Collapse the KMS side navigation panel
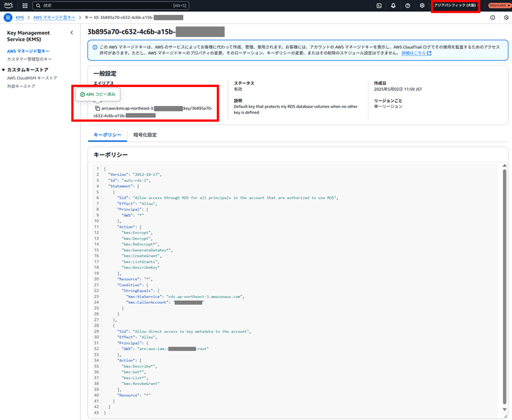Viewport: 512px width, 420px height. point(72,33)
